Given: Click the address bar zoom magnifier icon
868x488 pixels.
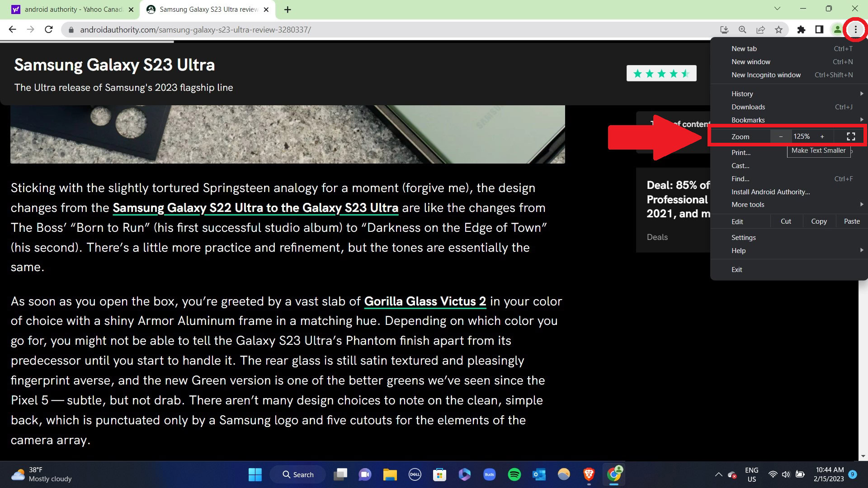Looking at the screenshot, I should (742, 30).
